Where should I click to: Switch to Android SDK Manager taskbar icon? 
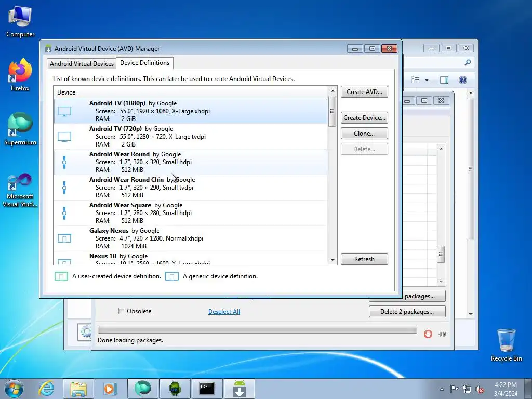tap(239, 389)
